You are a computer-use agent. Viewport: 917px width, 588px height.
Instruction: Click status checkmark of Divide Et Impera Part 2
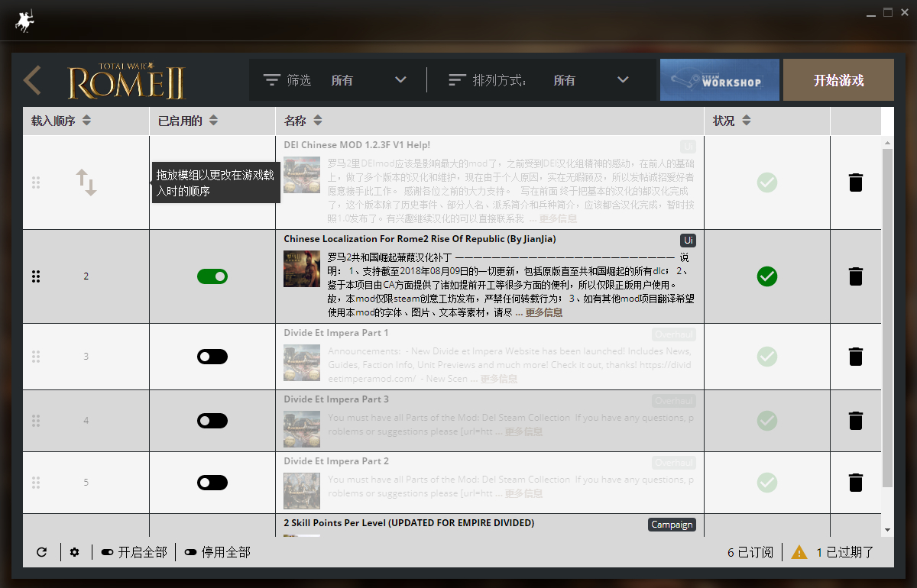point(767,483)
